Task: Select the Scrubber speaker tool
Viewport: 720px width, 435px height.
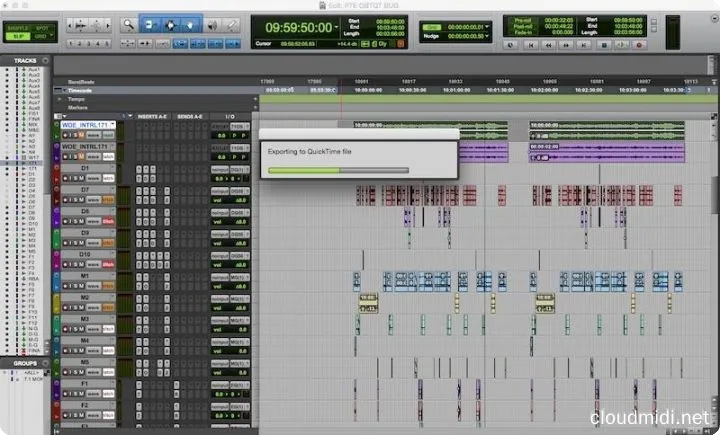Action: tap(210, 22)
